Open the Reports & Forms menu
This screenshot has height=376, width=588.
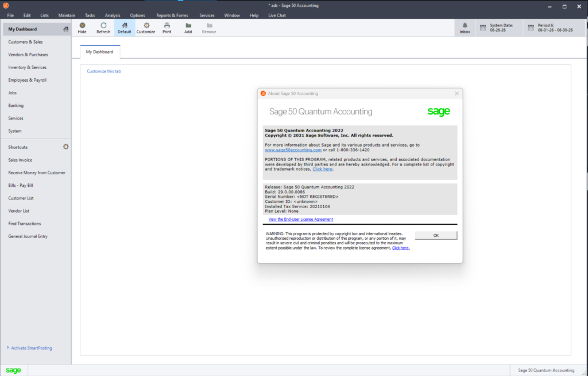(x=172, y=16)
